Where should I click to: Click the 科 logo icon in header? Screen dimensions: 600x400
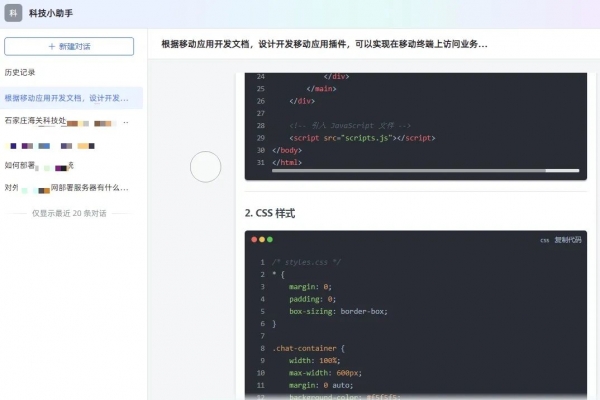click(x=12, y=13)
